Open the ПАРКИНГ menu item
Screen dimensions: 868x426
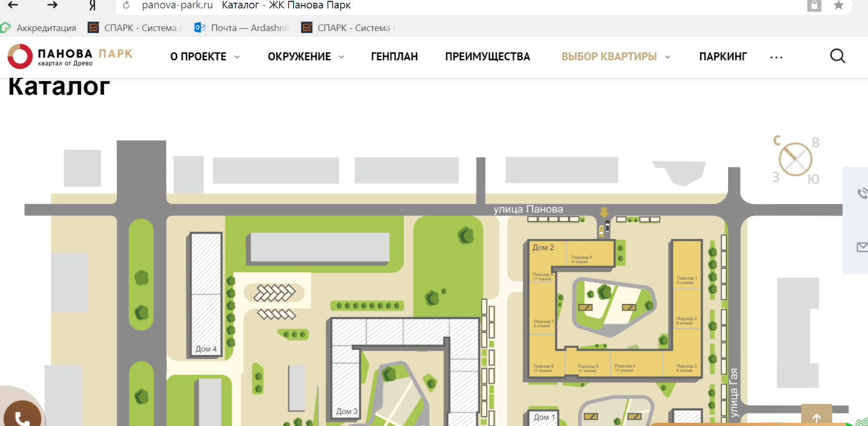pyautogui.click(x=723, y=57)
